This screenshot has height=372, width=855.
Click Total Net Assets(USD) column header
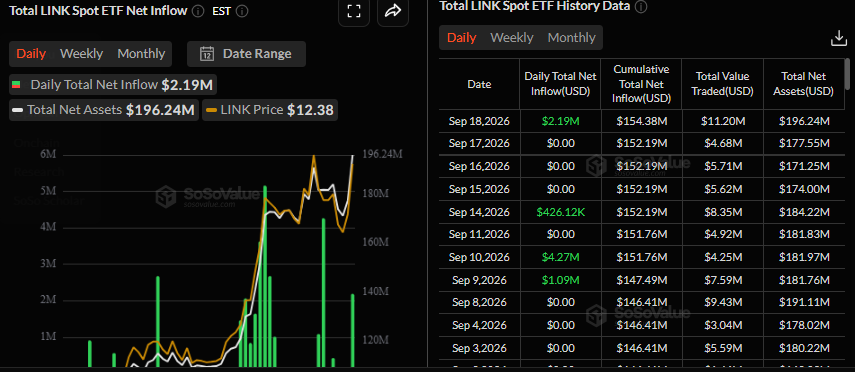pos(804,85)
